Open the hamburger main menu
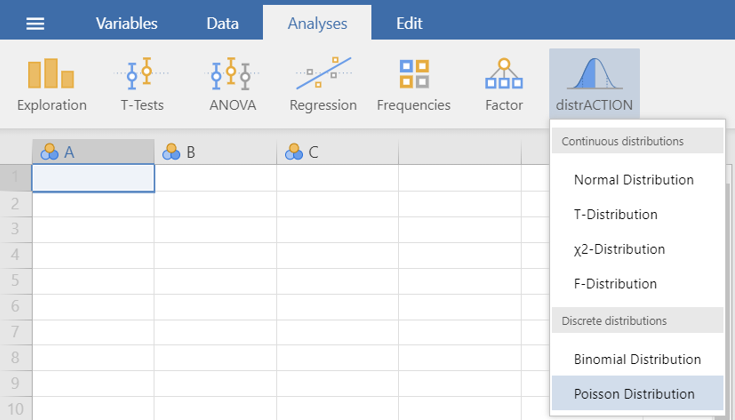The width and height of the screenshot is (735, 420). 35,24
